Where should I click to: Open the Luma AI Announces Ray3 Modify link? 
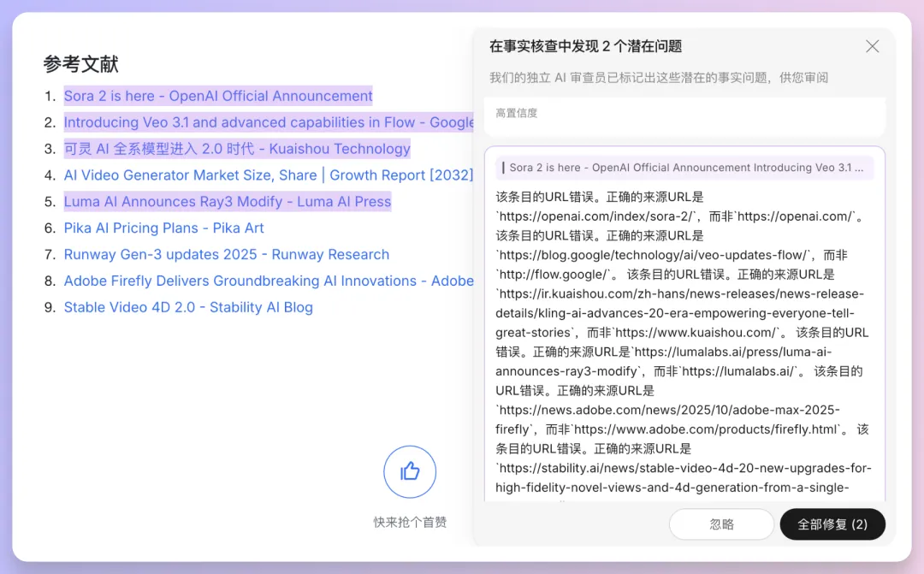point(227,202)
